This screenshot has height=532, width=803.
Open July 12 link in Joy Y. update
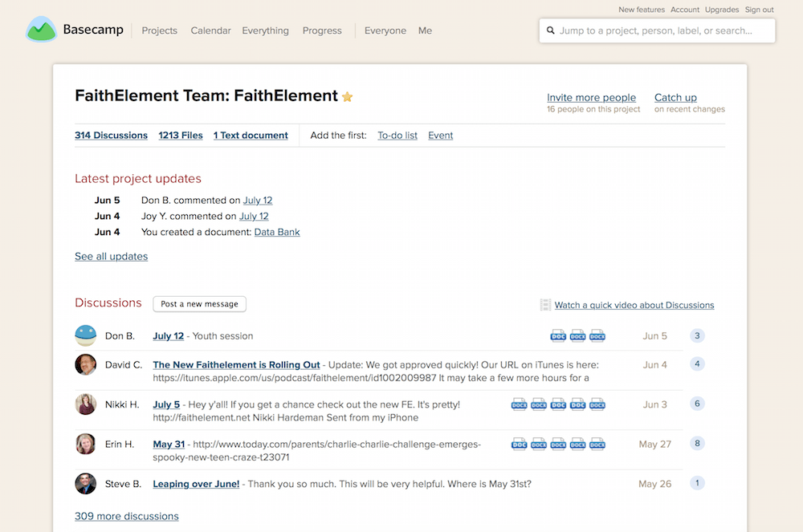[x=254, y=216]
